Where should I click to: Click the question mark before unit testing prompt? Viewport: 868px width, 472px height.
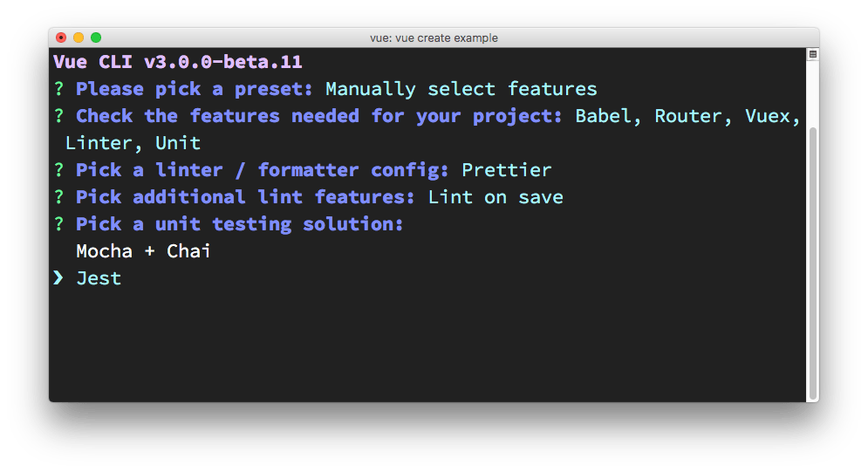pos(58,224)
